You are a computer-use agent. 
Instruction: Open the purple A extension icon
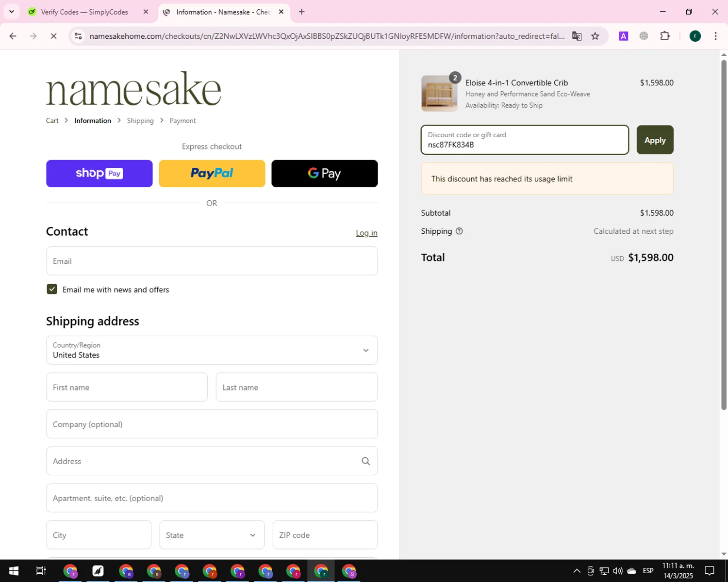pyautogui.click(x=624, y=36)
